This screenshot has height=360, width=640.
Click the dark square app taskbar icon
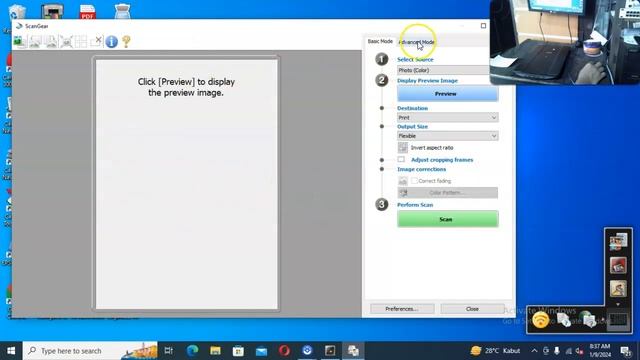pos(330,350)
